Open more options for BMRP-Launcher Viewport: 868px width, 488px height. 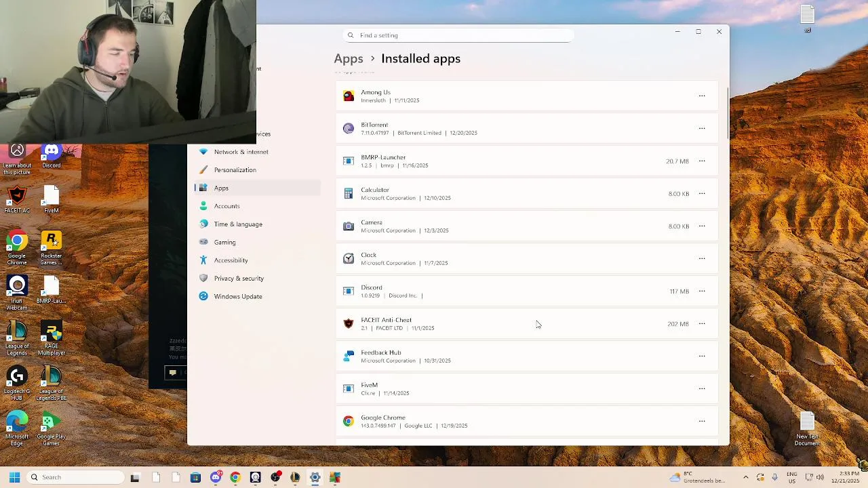point(702,161)
